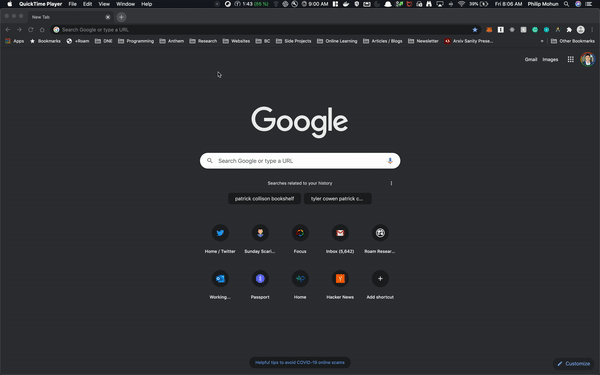The height and width of the screenshot is (375, 600).
Task: Expand the Websites bookmarks folder
Action: pyautogui.click(x=236, y=41)
